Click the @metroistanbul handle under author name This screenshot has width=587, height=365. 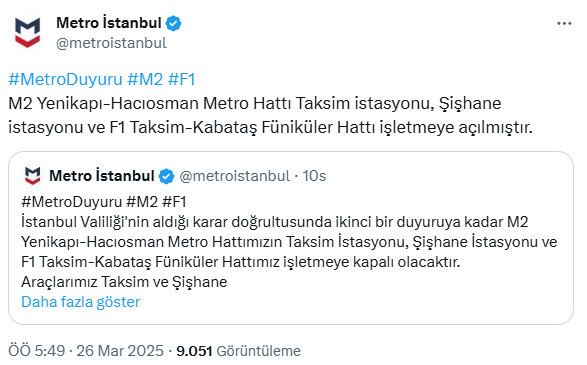[x=111, y=43]
